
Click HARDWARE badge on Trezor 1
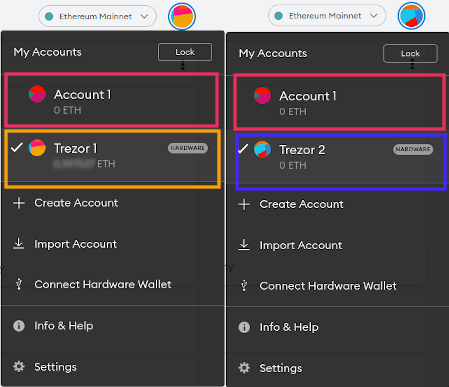click(x=188, y=148)
